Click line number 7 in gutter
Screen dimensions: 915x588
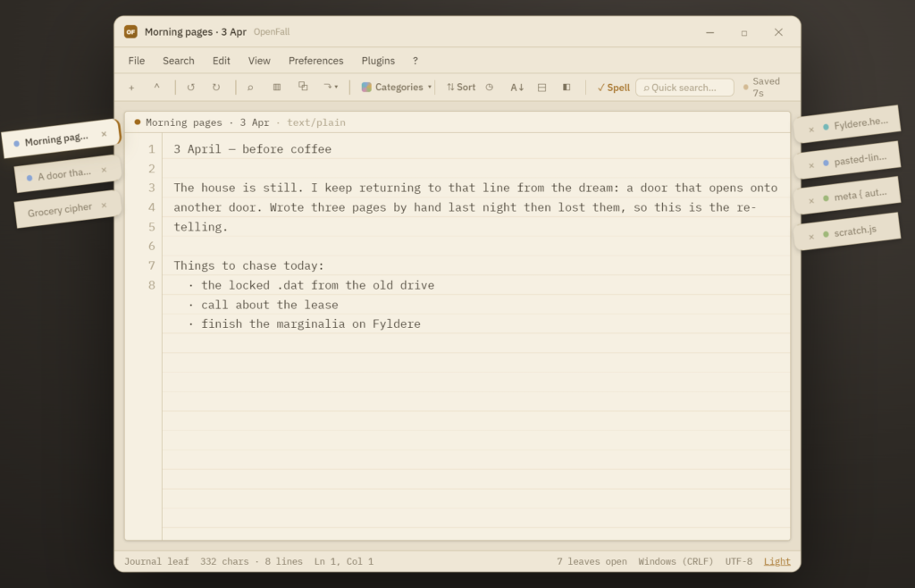point(152,265)
